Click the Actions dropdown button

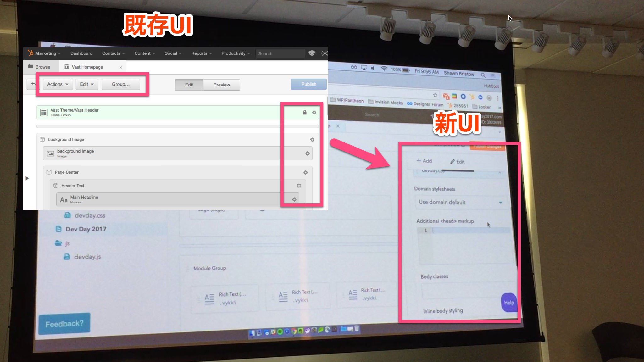pos(57,84)
